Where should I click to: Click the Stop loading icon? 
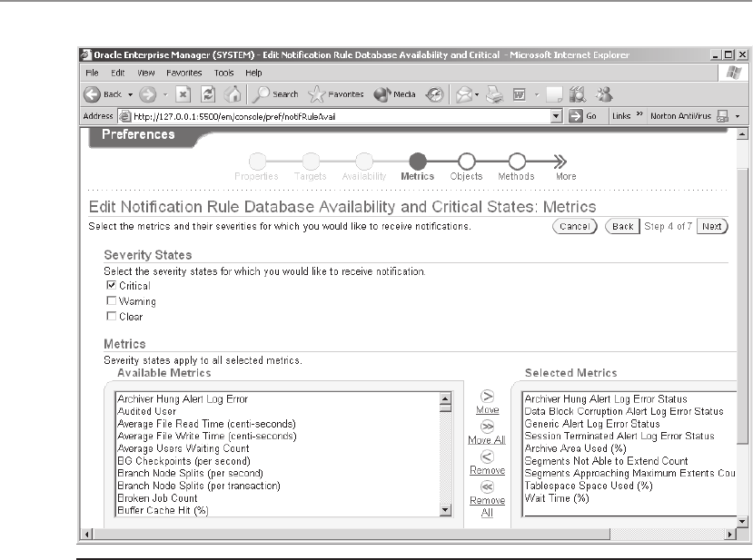[183, 94]
